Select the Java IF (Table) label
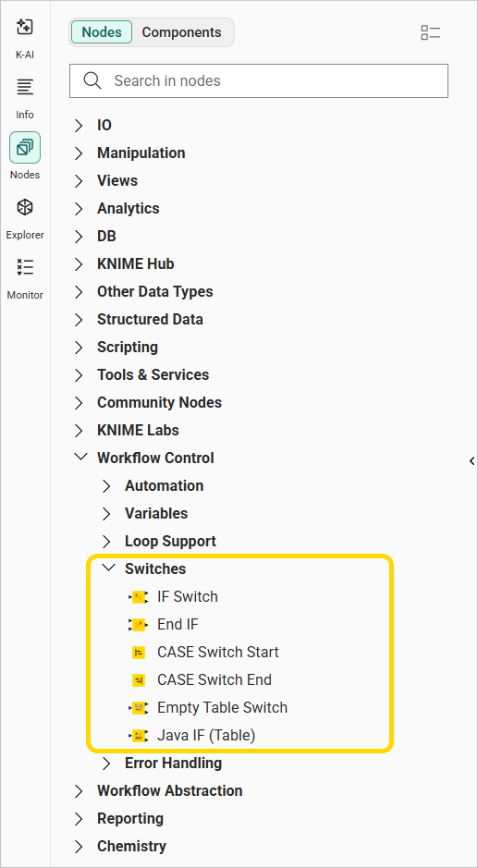The image size is (478, 868). coord(206,736)
